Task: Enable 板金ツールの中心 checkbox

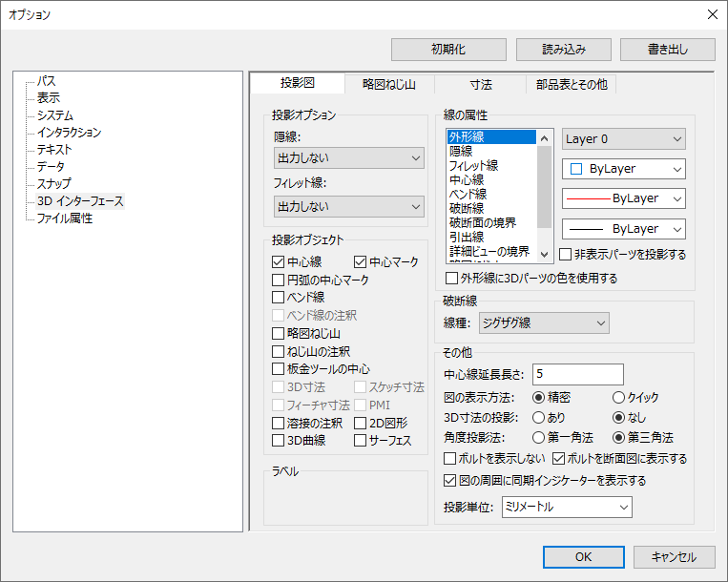Action: coord(278,369)
